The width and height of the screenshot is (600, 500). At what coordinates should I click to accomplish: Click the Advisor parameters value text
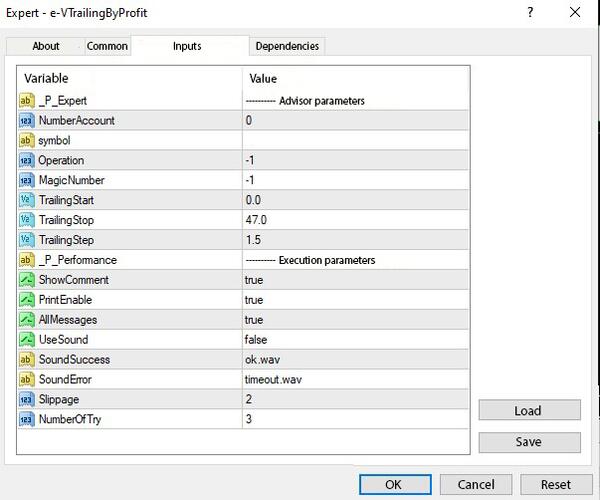(305, 101)
